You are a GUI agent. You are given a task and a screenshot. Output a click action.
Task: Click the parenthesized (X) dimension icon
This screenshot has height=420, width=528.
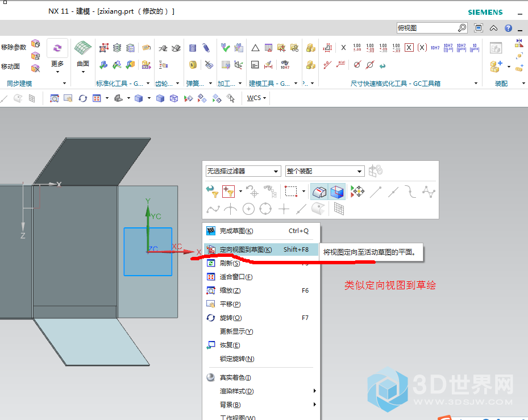[422, 48]
